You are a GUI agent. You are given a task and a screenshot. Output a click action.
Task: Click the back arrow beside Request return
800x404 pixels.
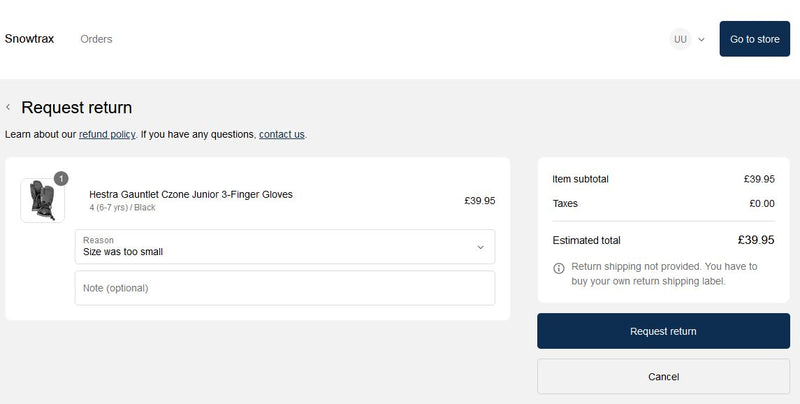coord(8,107)
